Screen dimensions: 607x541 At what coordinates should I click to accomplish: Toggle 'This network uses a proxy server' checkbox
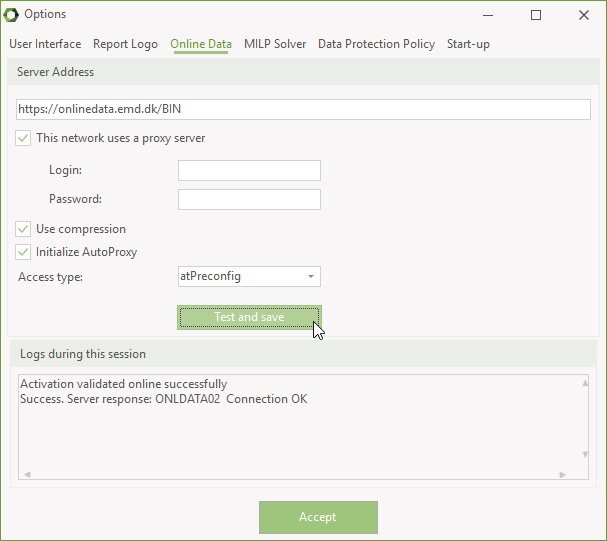[23, 138]
